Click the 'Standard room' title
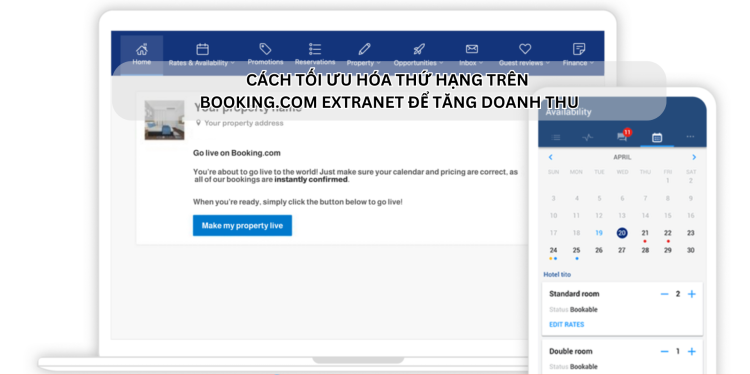This screenshot has width=750, height=375. click(574, 294)
